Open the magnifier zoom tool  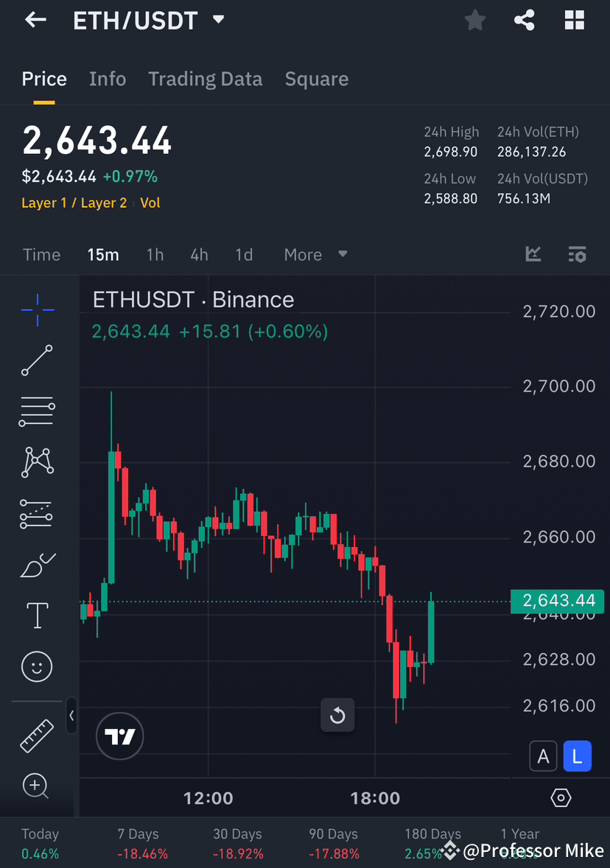[x=36, y=786]
